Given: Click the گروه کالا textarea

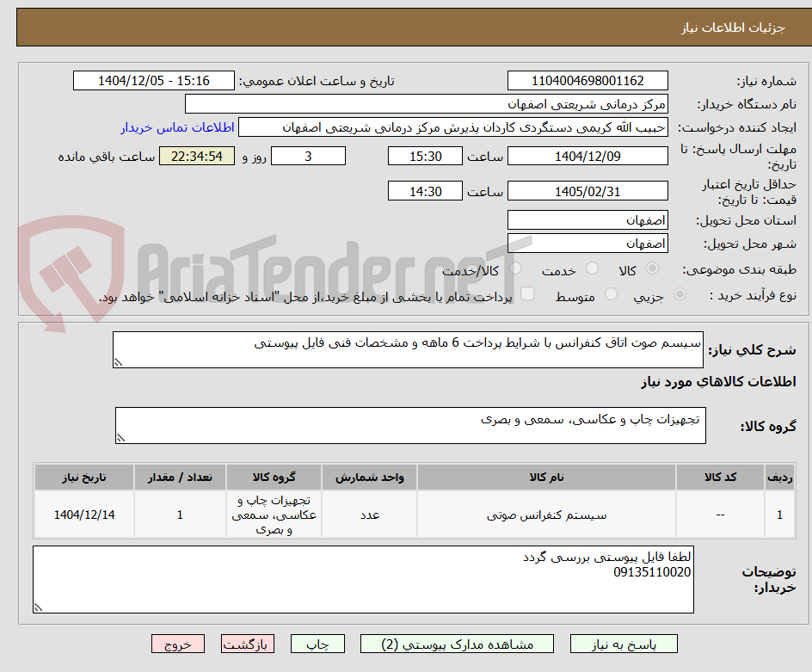Looking at the screenshot, I should pos(410,425).
